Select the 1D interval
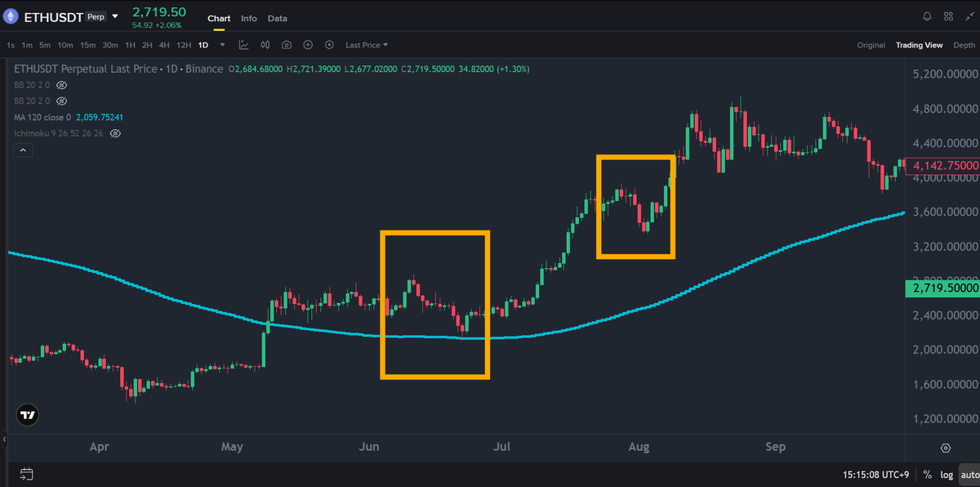This screenshot has width=980, height=487. pos(203,45)
